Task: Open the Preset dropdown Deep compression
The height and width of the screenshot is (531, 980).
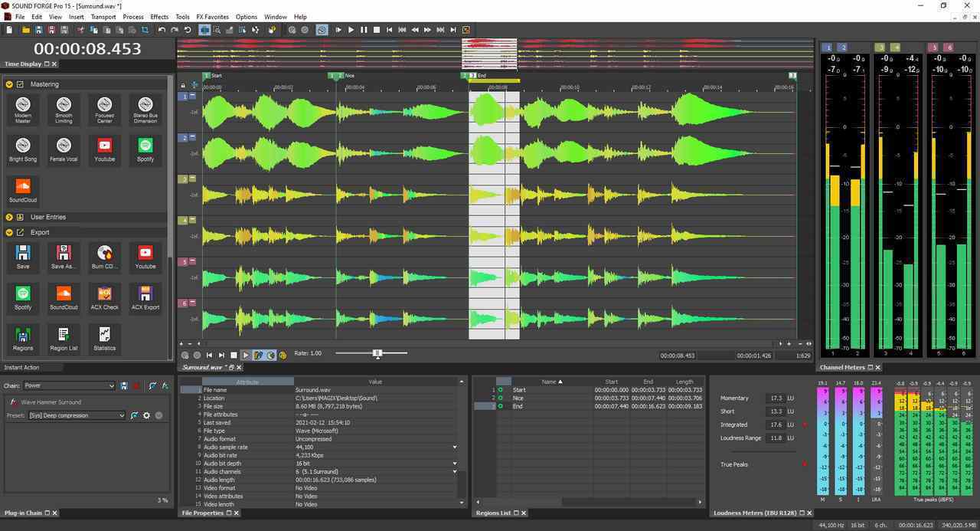Action: click(x=77, y=415)
